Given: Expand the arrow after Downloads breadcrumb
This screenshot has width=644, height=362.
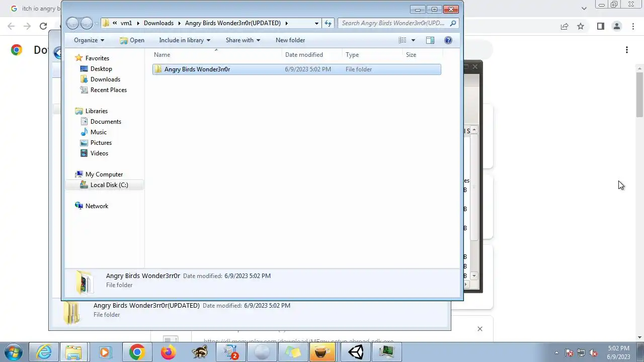Looking at the screenshot, I should pyautogui.click(x=179, y=23).
